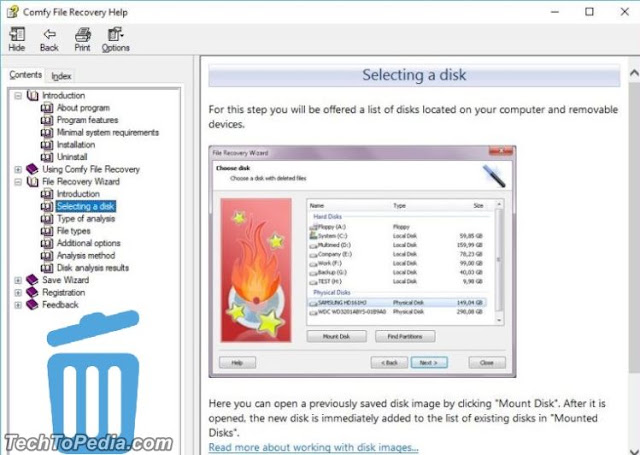Close the Comfy File Recovery Help window
The image size is (640, 455).
(x=624, y=12)
